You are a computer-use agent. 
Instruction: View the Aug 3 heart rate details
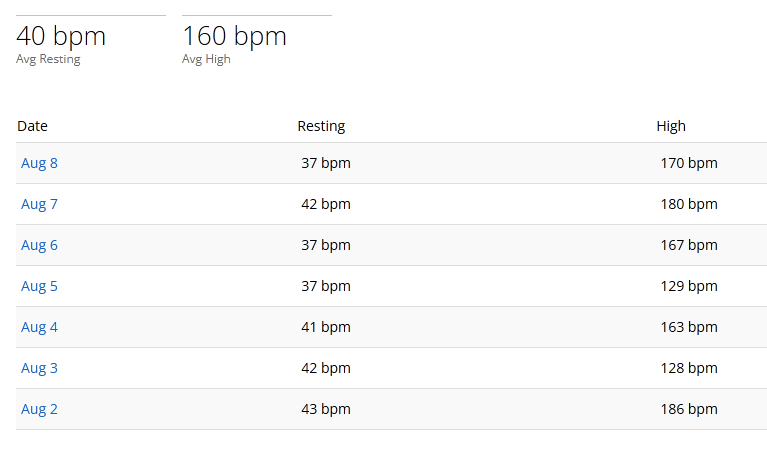coord(39,368)
